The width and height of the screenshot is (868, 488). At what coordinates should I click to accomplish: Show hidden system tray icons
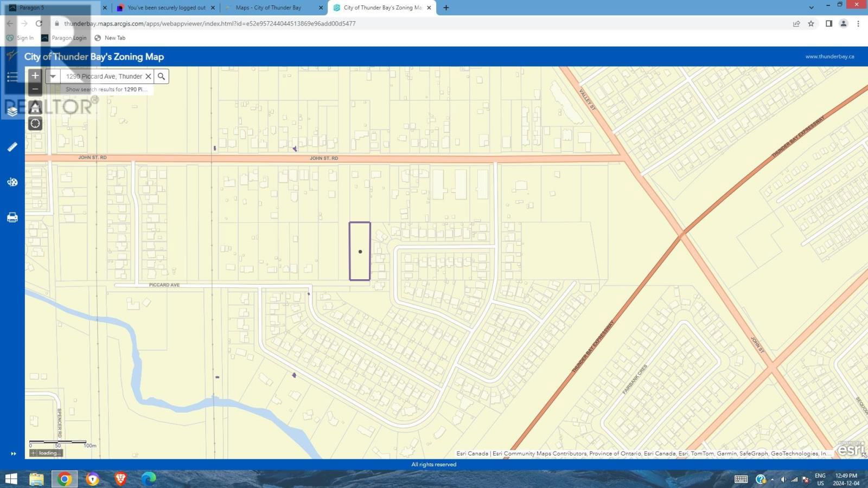772,479
